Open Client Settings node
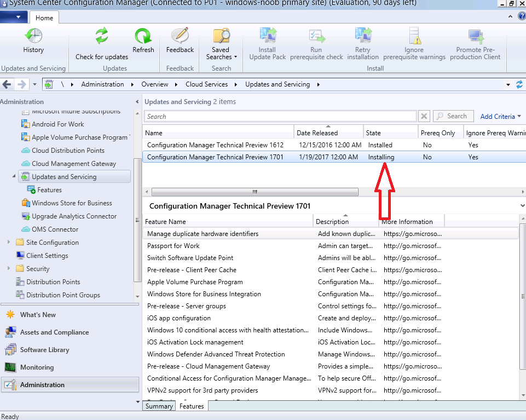This screenshot has height=420, width=526. 47,256
